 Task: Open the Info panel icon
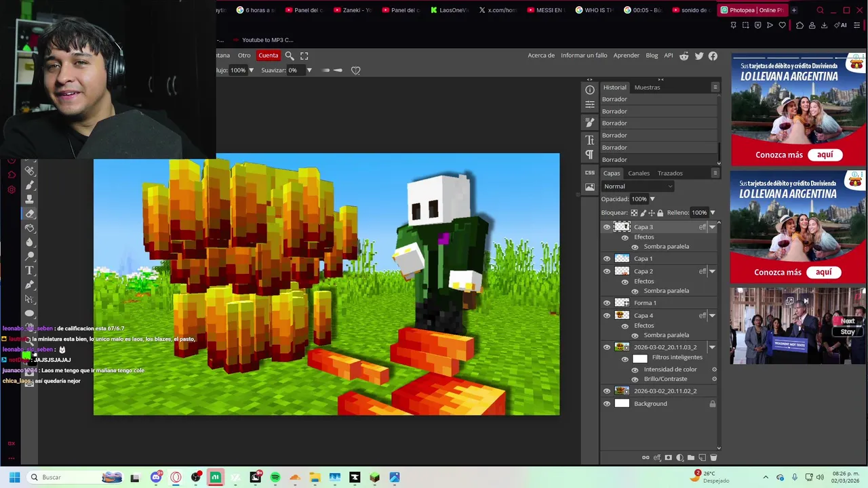tap(590, 90)
